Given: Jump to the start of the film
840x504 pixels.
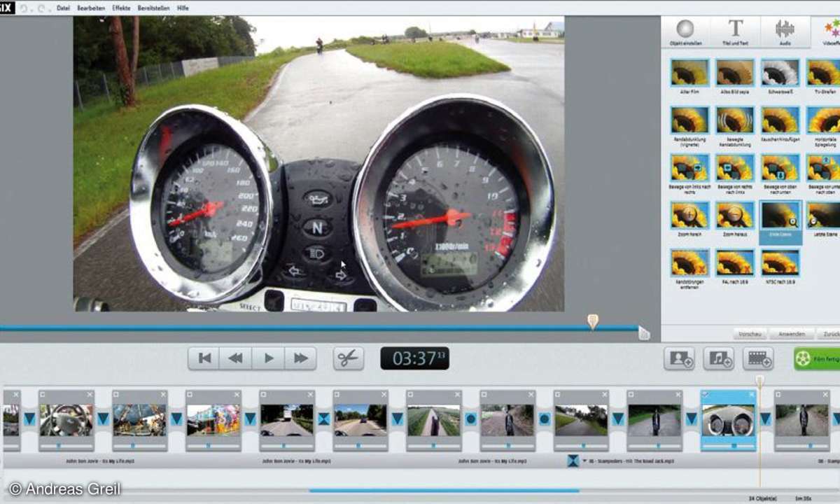Looking at the screenshot, I should tap(204, 358).
